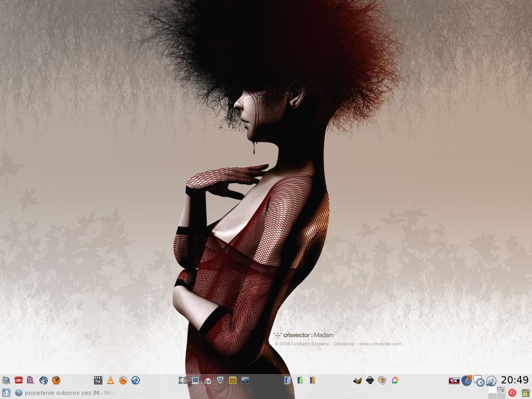Open the flame disc burning application
Viewport: 532px width, 399px height.
point(123,380)
